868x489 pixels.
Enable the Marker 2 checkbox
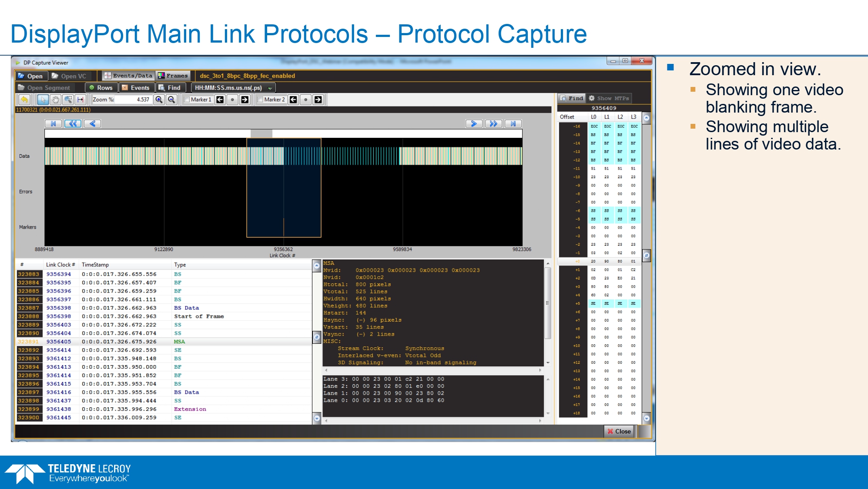[x=260, y=100]
